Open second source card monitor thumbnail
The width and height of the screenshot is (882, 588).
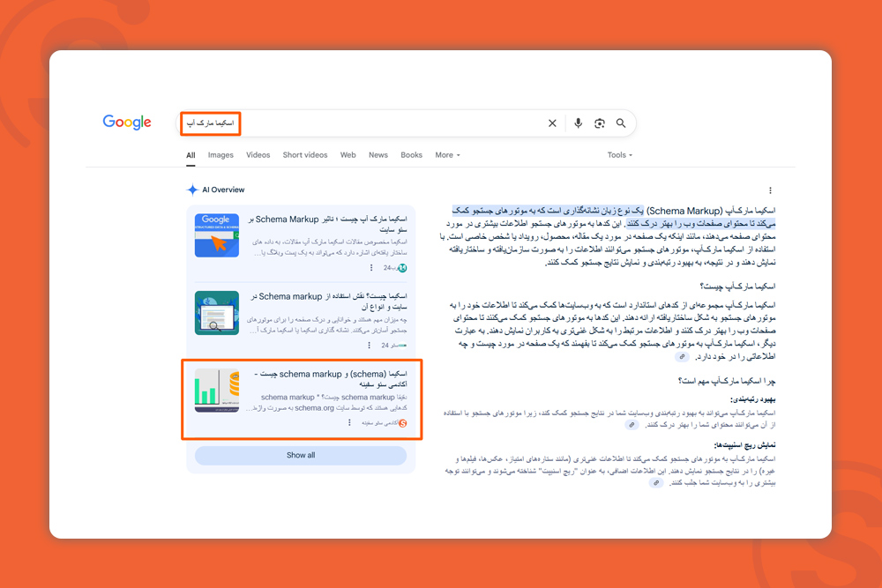pos(217,313)
